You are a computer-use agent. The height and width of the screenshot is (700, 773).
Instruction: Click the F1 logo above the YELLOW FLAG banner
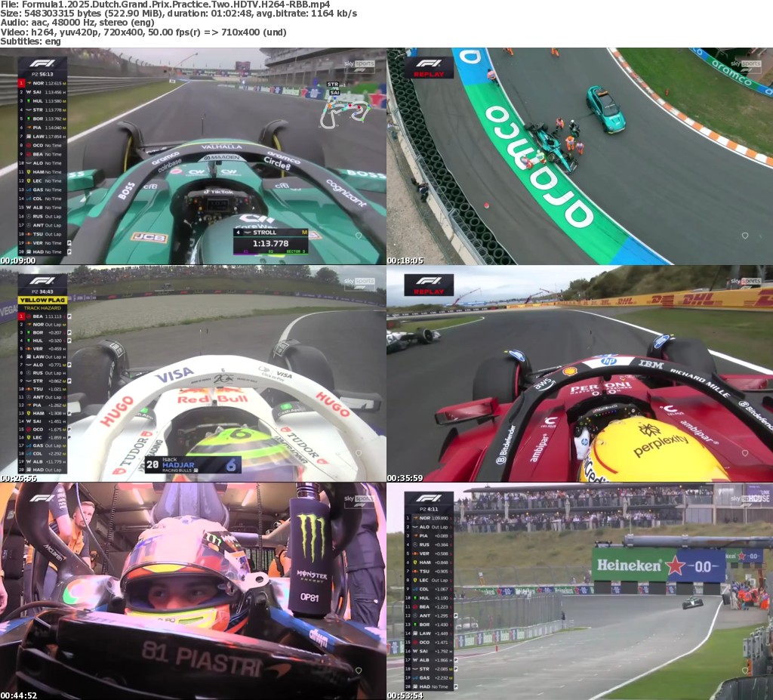coord(42,281)
